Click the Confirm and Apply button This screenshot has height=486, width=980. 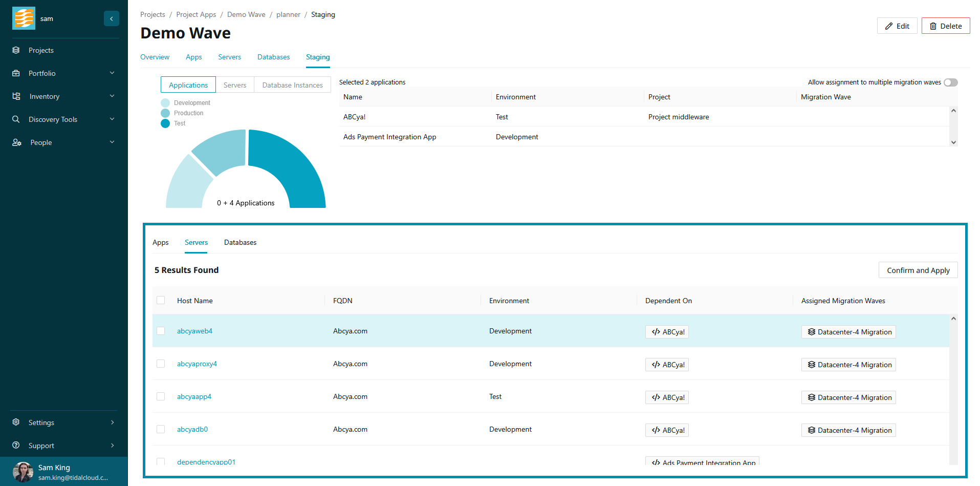(918, 270)
